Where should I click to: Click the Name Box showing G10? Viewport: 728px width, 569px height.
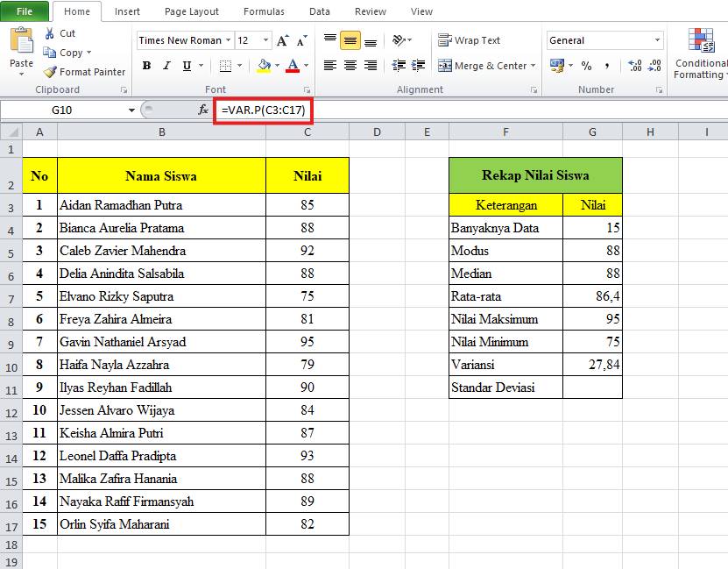pyautogui.click(x=62, y=110)
